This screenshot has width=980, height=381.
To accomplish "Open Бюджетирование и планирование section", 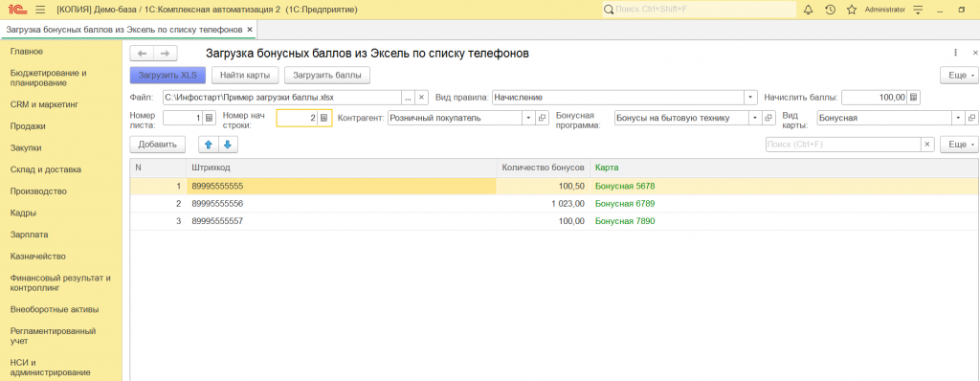I will click(49, 78).
